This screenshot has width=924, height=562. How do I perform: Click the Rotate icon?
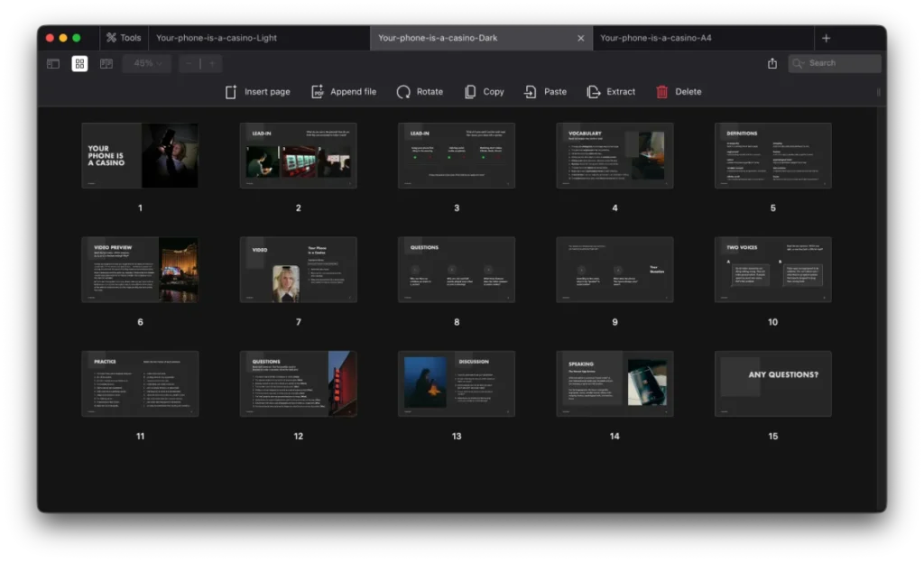coord(403,92)
